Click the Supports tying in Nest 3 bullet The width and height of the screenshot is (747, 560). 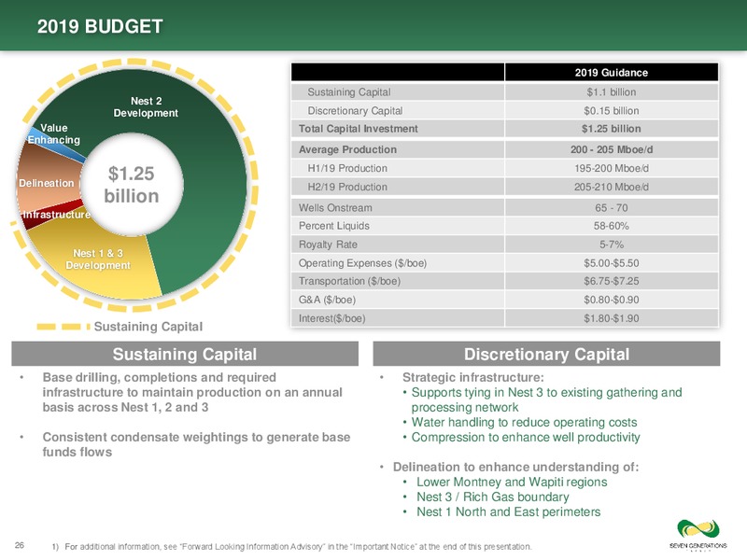tap(546, 400)
